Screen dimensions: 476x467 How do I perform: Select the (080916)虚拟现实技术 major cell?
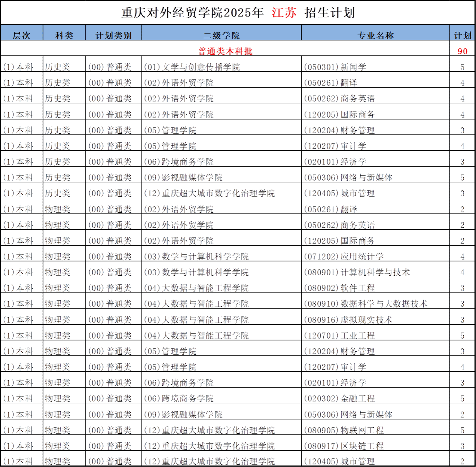pos(348,320)
